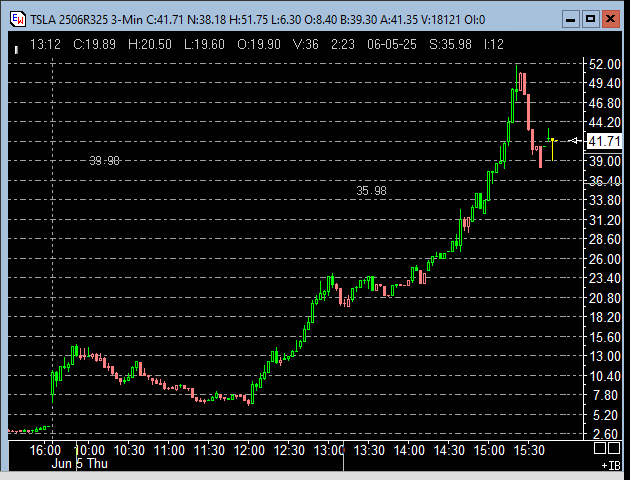The width and height of the screenshot is (630, 480).
Task: Select the white arrow marker beside 41.71
Action: click(575, 141)
